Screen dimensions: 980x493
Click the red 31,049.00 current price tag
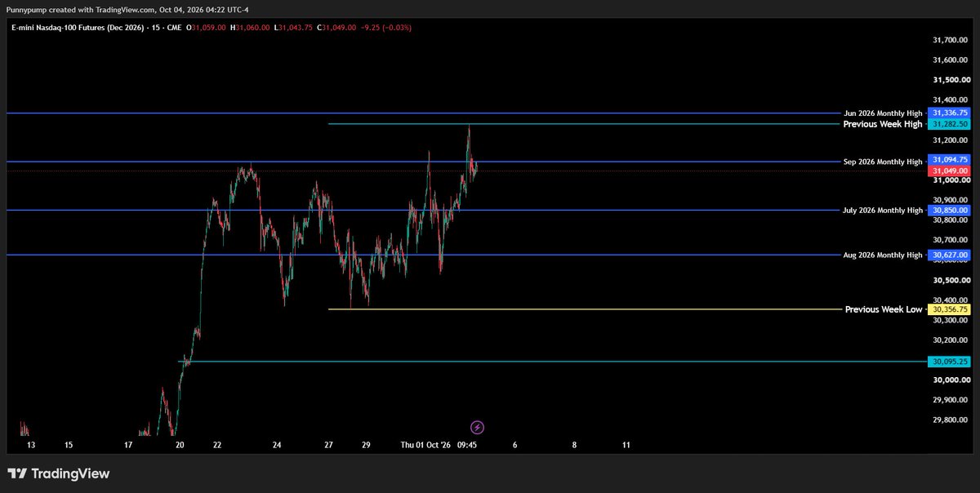948,171
